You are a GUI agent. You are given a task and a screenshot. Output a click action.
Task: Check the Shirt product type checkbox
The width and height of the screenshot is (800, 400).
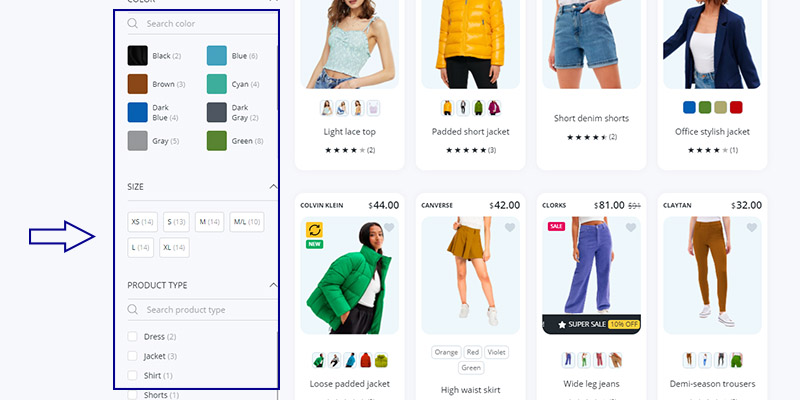coord(133,376)
